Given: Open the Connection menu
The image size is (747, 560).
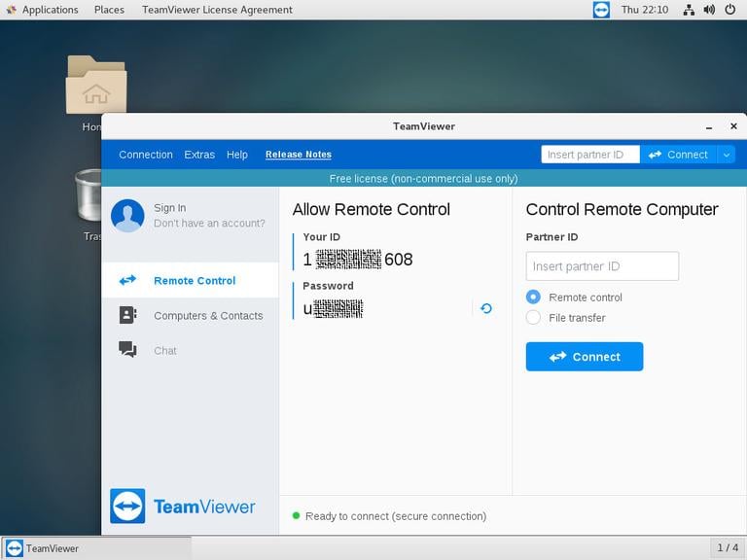Looking at the screenshot, I should [146, 155].
